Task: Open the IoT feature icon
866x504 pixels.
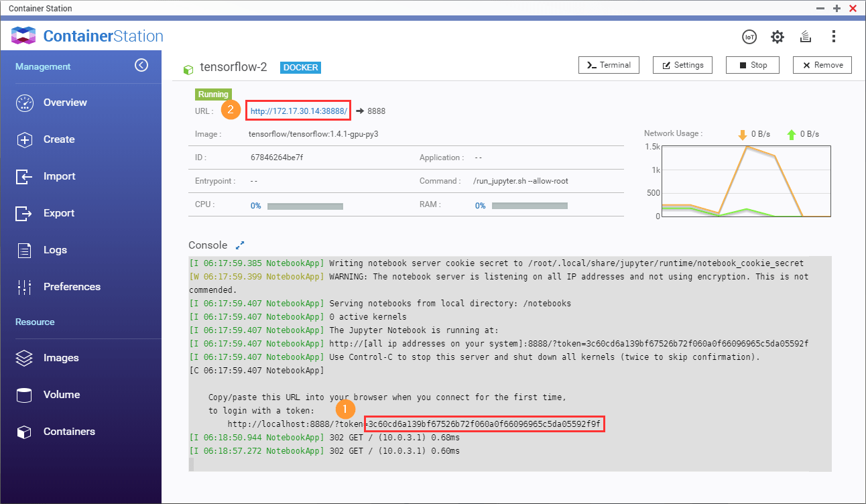Action: click(x=749, y=37)
